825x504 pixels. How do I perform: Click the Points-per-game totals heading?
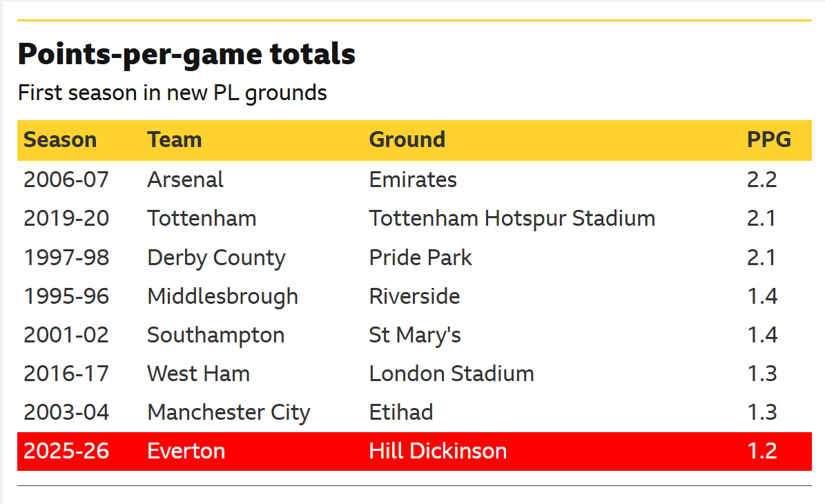pyautogui.click(x=187, y=54)
